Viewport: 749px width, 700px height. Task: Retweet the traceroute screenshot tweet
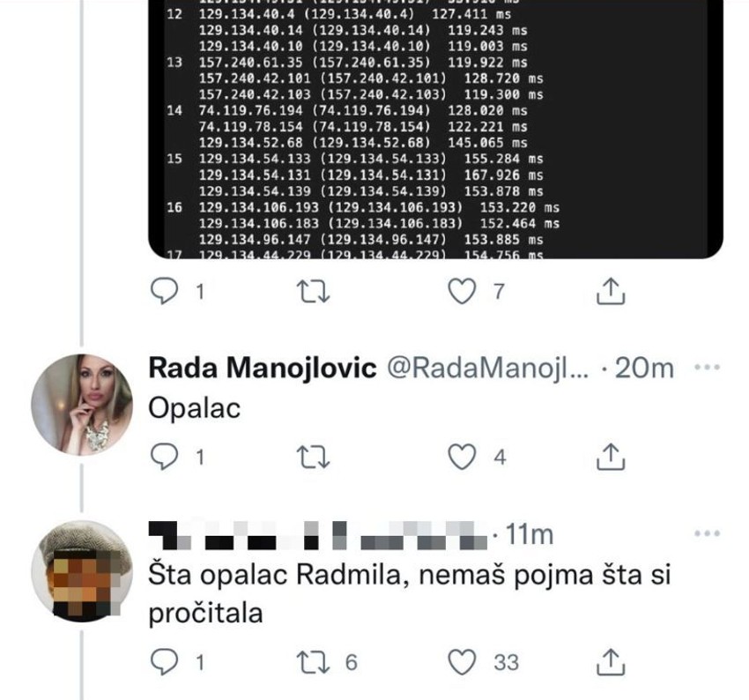[x=315, y=290]
